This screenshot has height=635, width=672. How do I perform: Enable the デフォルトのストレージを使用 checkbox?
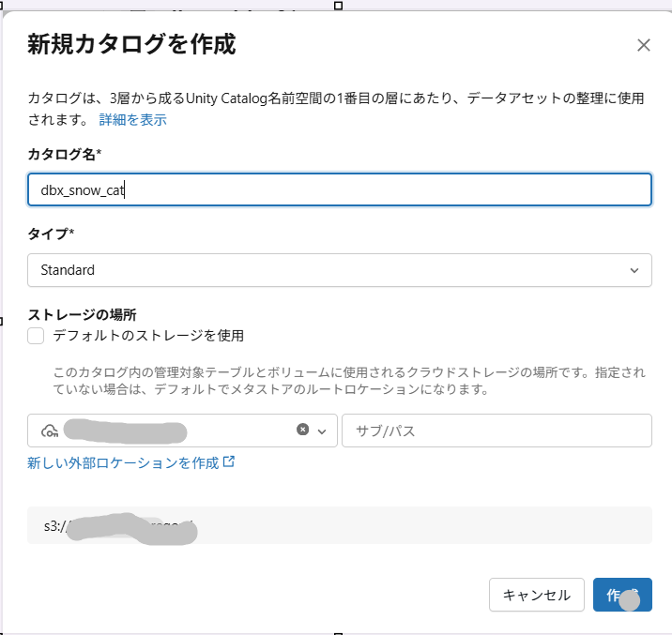tap(36, 336)
